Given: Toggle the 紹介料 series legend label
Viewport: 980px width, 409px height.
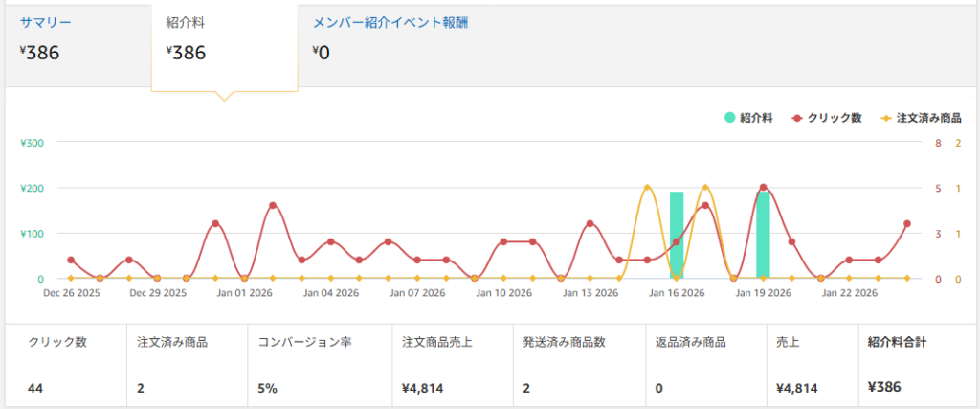Looking at the screenshot, I should pos(756,118).
